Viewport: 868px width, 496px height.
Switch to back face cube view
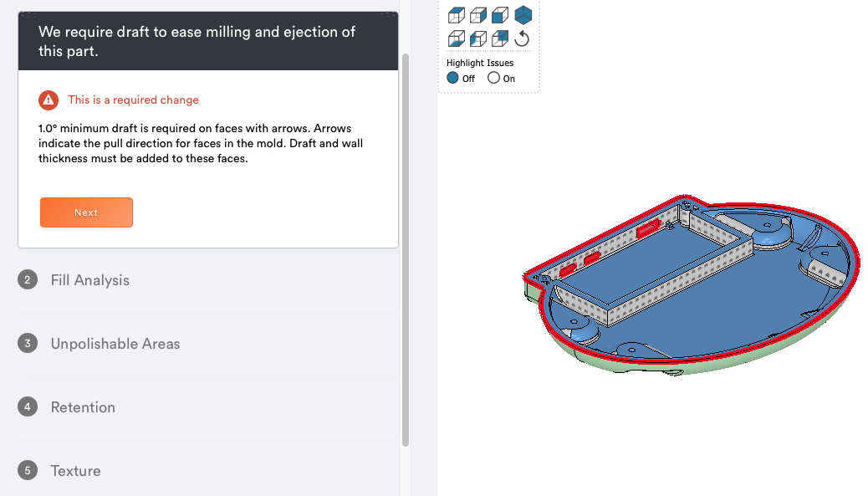500,38
